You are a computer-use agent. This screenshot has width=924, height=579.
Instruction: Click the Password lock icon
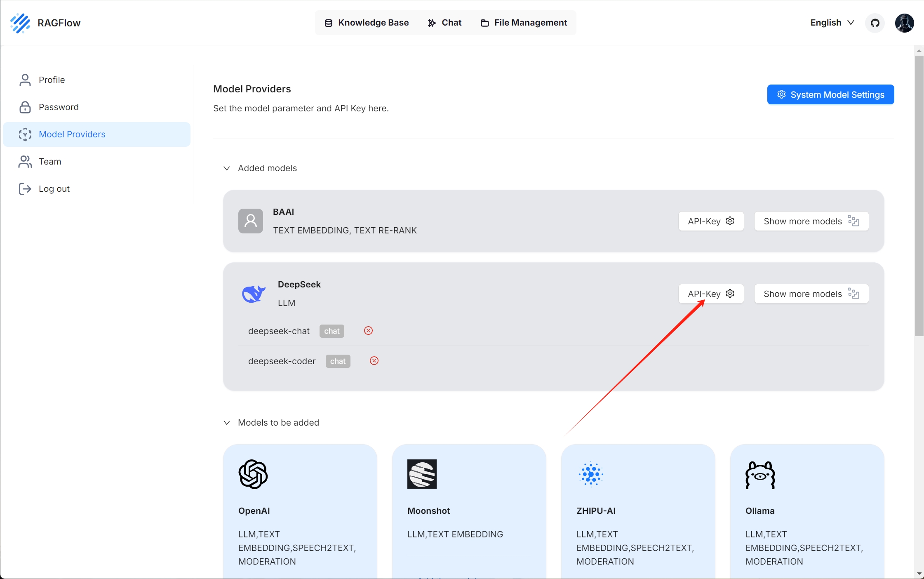tap(25, 107)
